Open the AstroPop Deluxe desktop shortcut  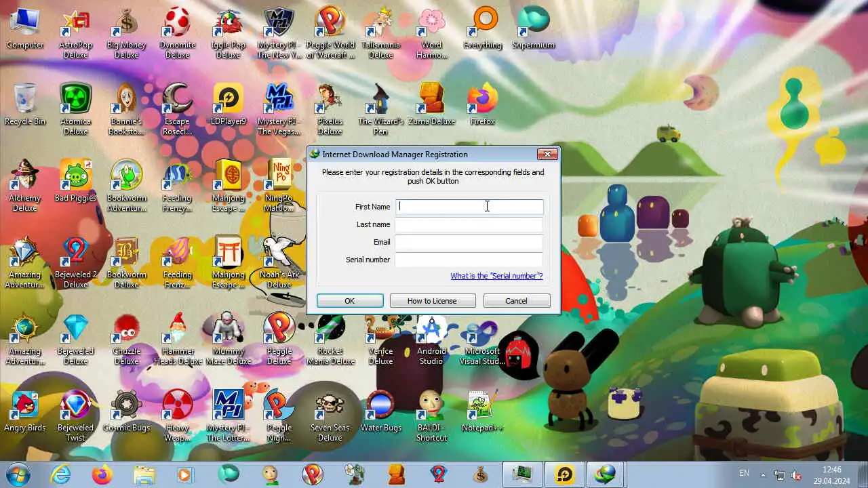(75, 33)
